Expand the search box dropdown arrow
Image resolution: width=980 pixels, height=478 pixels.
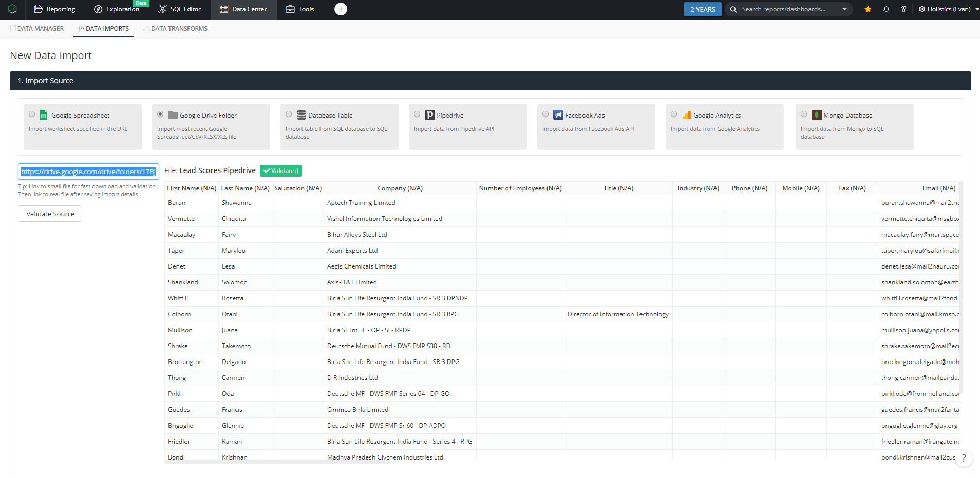pyautogui.click(x=845, y=9)
